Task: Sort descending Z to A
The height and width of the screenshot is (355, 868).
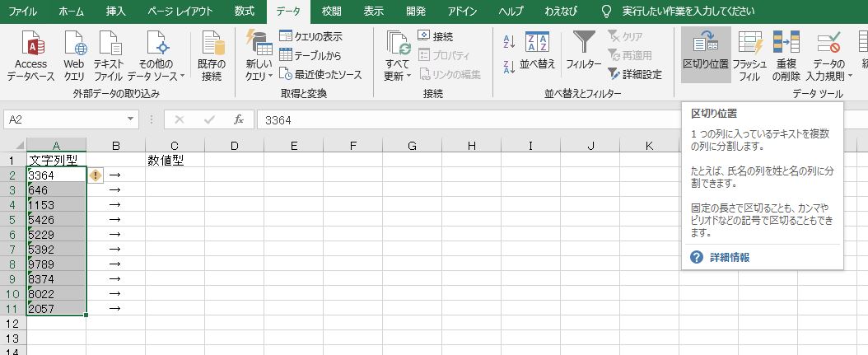Action: pyautogui.click(x=509, y=67)
